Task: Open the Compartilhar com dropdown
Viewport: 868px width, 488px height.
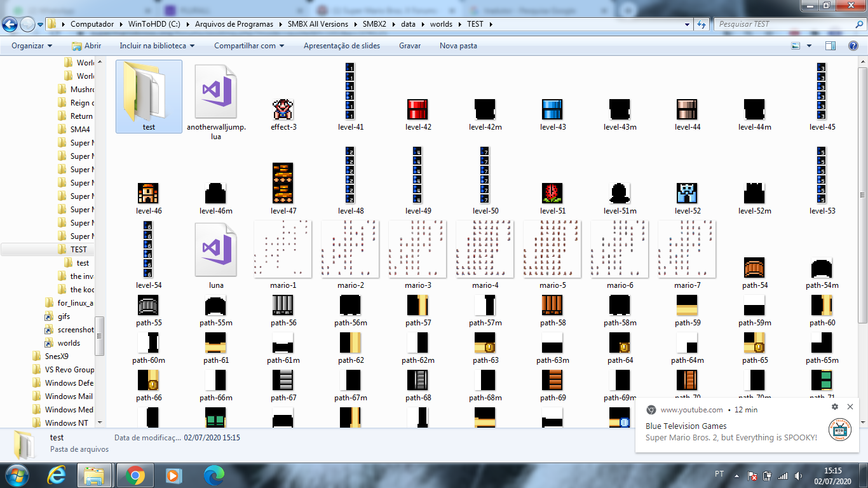Action: click(249, 46)
